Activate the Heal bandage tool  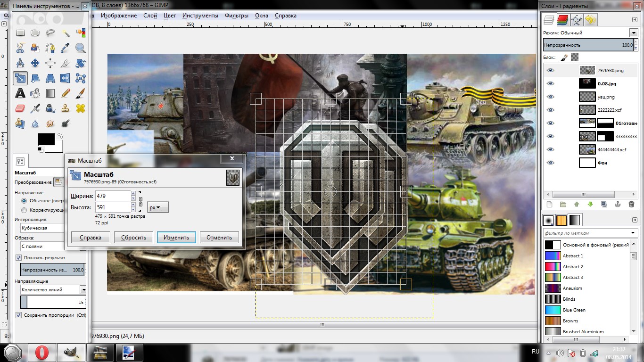[81, 108]
